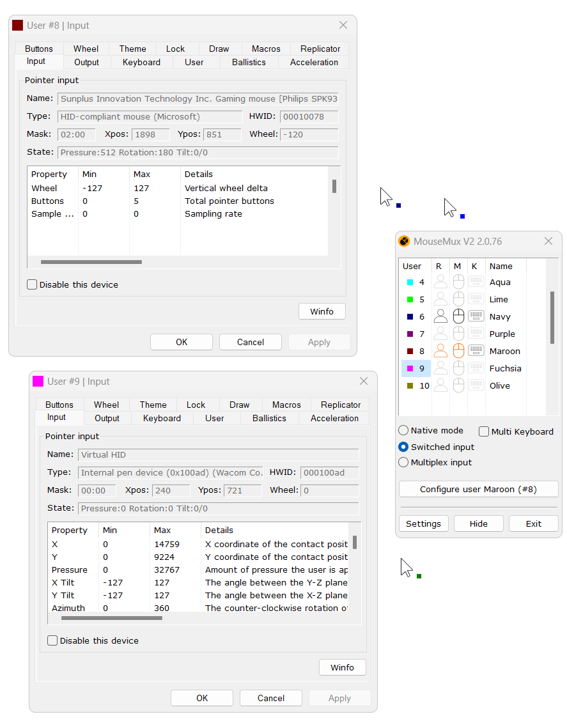Viewport: 567px width, 728px height.
Task: Click the maroon color swatch for user 8
Action: (x=410, y=352)
